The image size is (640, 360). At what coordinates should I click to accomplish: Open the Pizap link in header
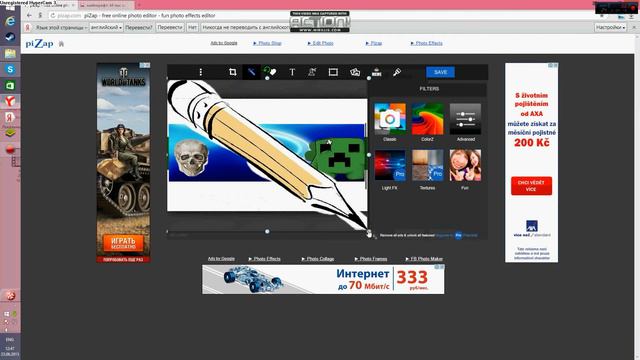[374, 43]
